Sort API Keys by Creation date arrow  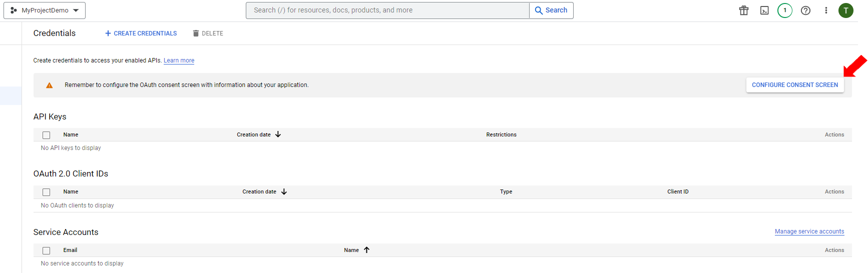click(278, 134)
